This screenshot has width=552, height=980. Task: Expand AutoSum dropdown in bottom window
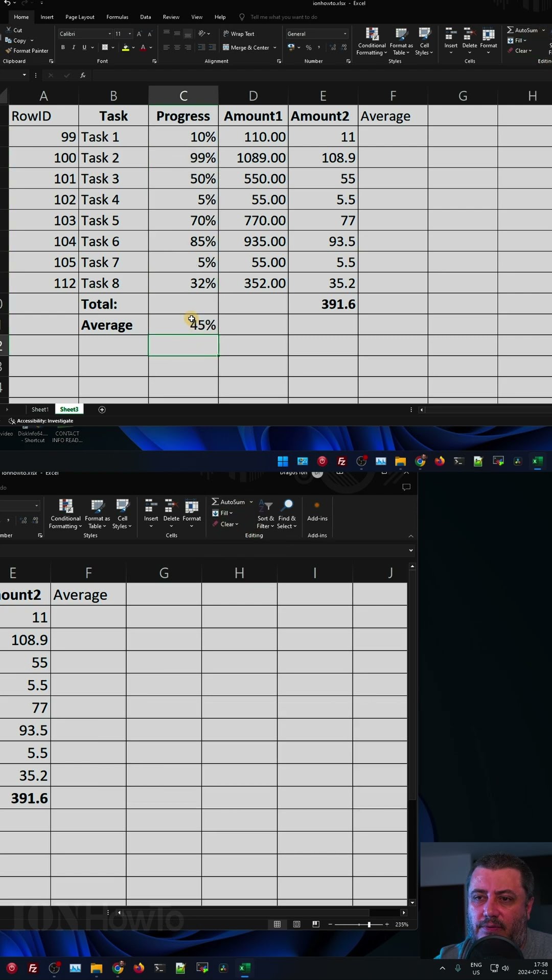(x=251, y=502)
